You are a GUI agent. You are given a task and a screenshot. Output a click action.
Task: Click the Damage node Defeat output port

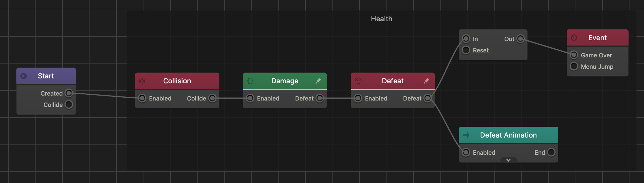[x=320, y=98]
